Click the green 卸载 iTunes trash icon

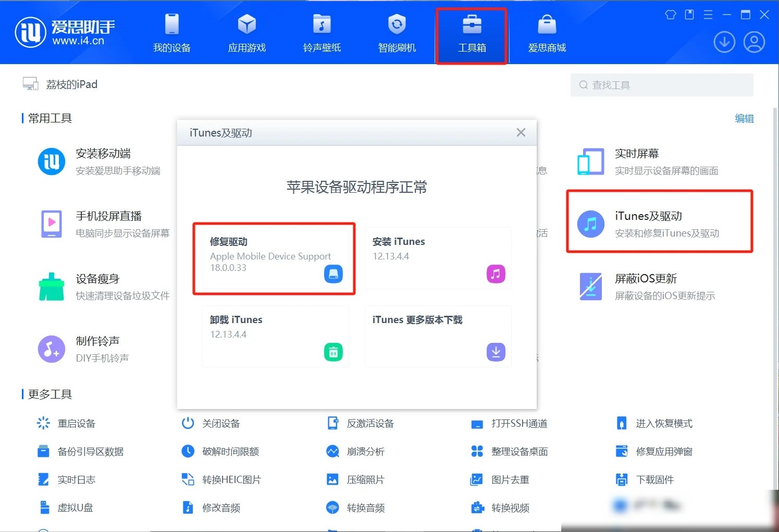(x=333, y=352)
